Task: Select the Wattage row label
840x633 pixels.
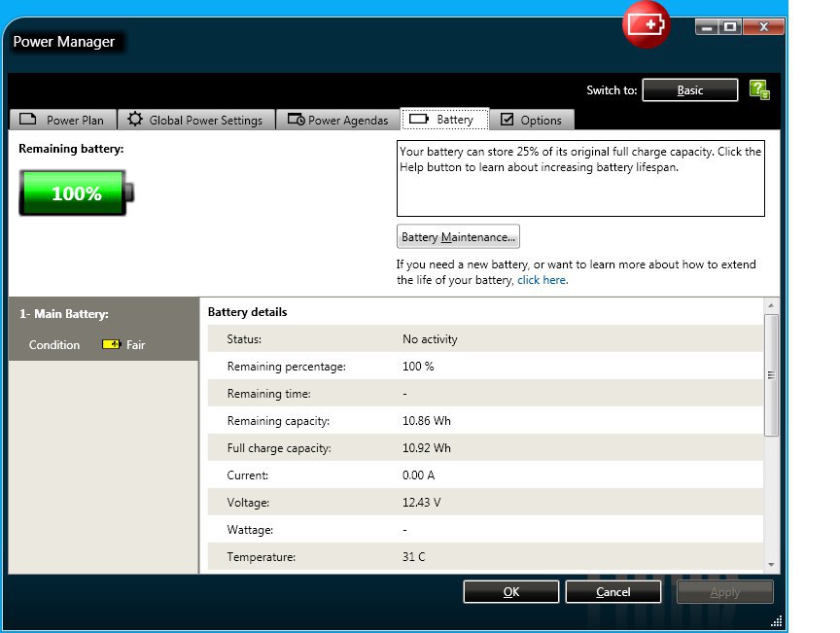Action: (250, 530)
